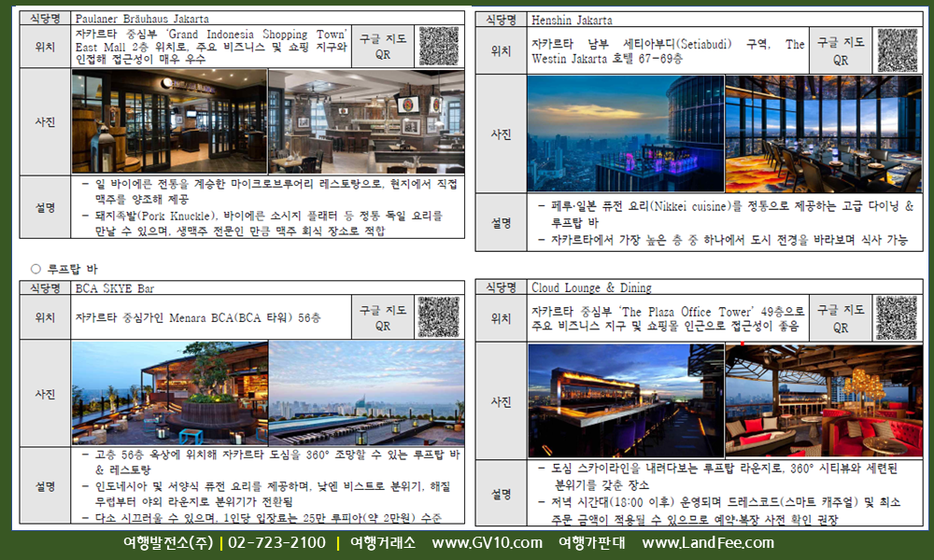Select the BCA SKYE Bar name cell
Screen dimensions: 934x560
[115, 288]
